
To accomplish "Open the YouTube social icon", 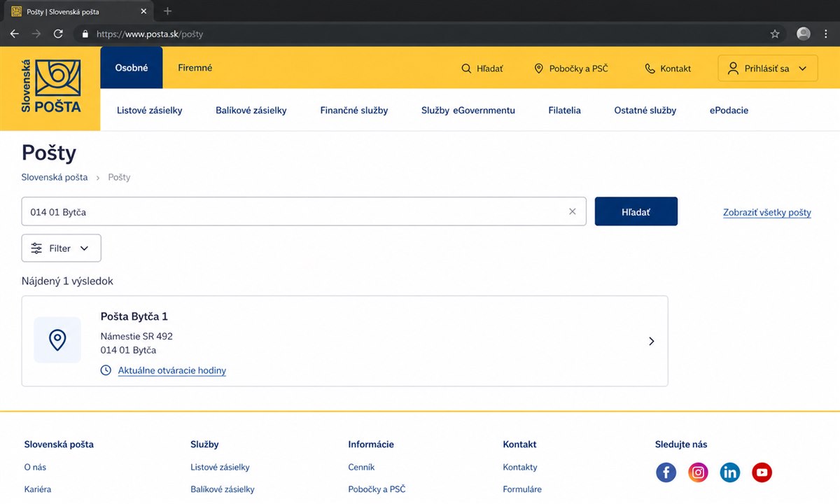I will coord(762,472).
